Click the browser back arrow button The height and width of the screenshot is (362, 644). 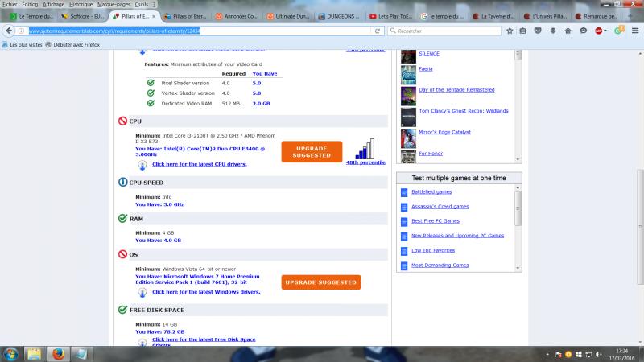click(9, 31)
